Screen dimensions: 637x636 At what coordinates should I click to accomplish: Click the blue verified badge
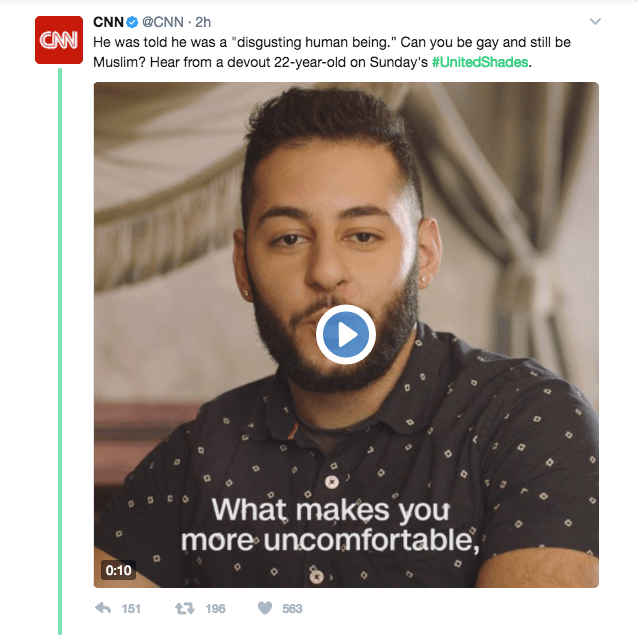[x=132, y=23]
